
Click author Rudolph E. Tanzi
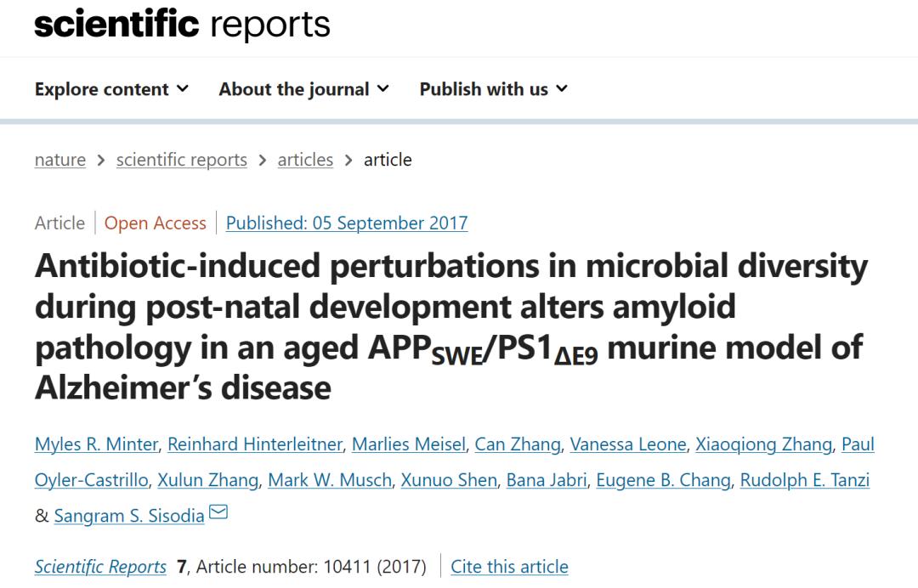click(x=804, y=480)
